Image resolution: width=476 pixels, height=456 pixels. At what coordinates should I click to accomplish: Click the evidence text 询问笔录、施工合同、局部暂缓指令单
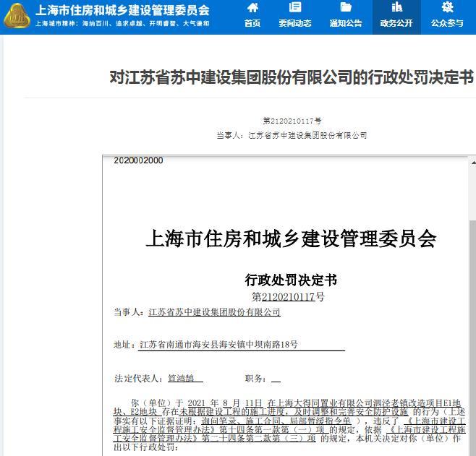pyautogui.click(x=276, y=421)
